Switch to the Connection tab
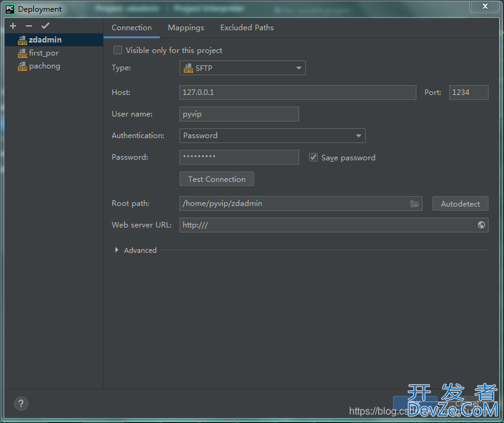504x423 pixels. 131,28
